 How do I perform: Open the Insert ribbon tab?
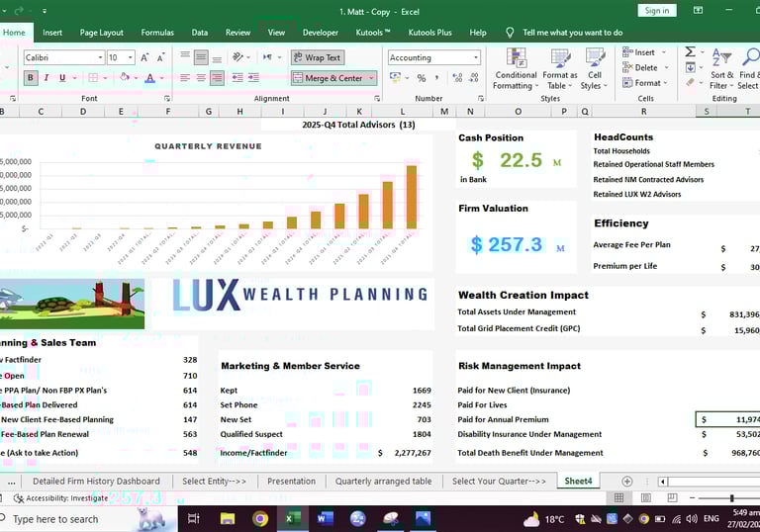point(52,33)
